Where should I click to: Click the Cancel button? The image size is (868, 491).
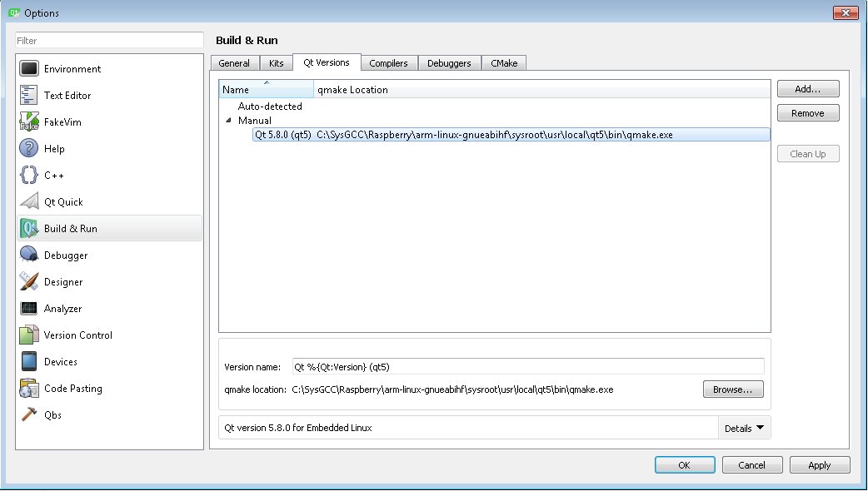(752, 465)
